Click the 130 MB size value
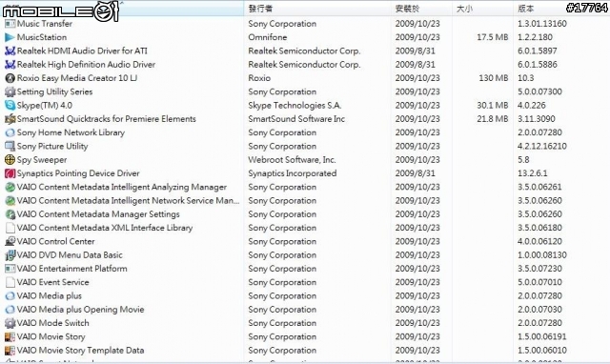Image resolution: width=610 pixels, height=364 pixels. (494, 78)
